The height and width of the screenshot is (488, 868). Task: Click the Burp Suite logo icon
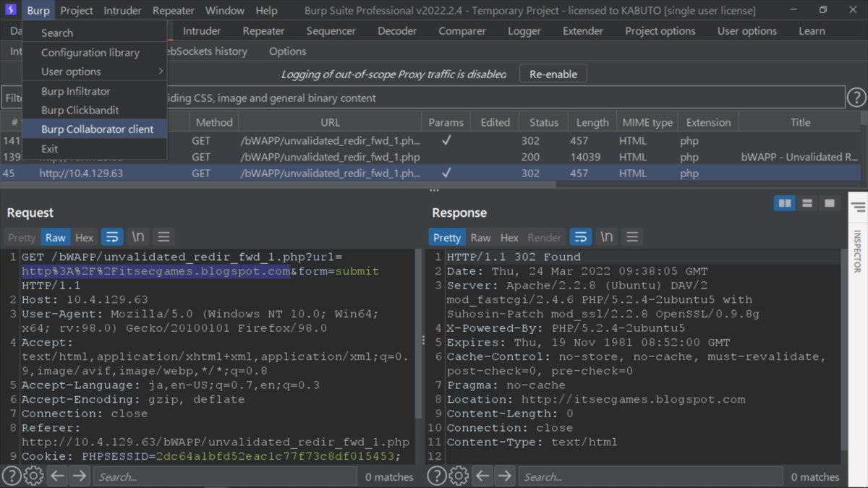point(11,10)
